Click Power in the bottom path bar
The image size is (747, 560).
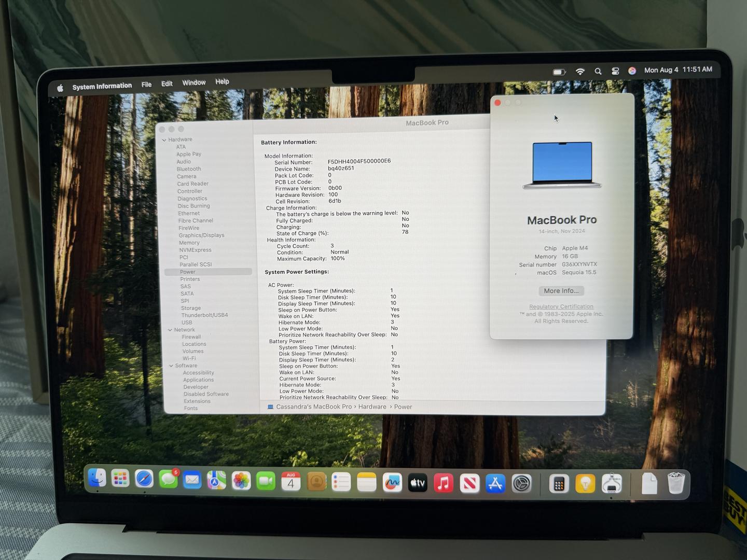[403, 407]
